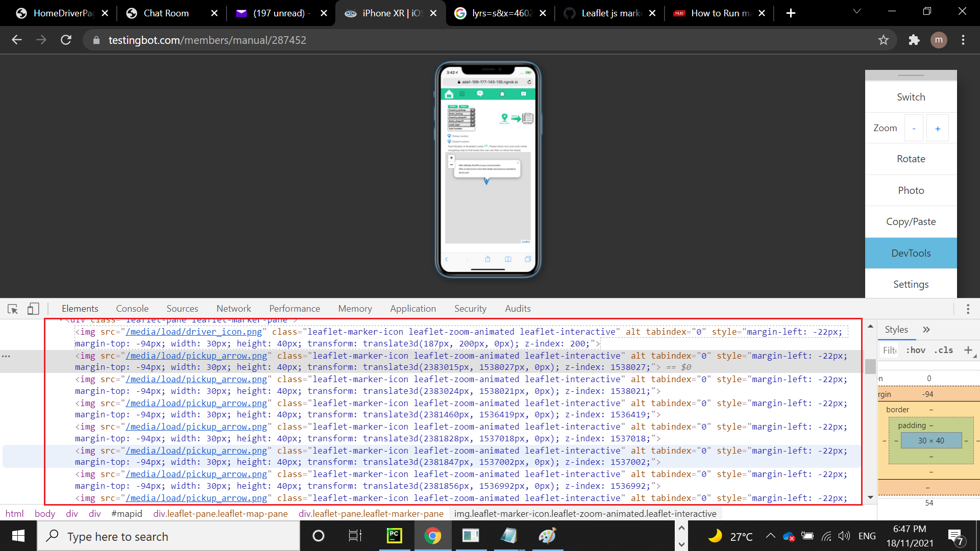The image size is (980, 551).
Task: Expand hidden Styles sidebar tabs via chevron
Action: 926,330
